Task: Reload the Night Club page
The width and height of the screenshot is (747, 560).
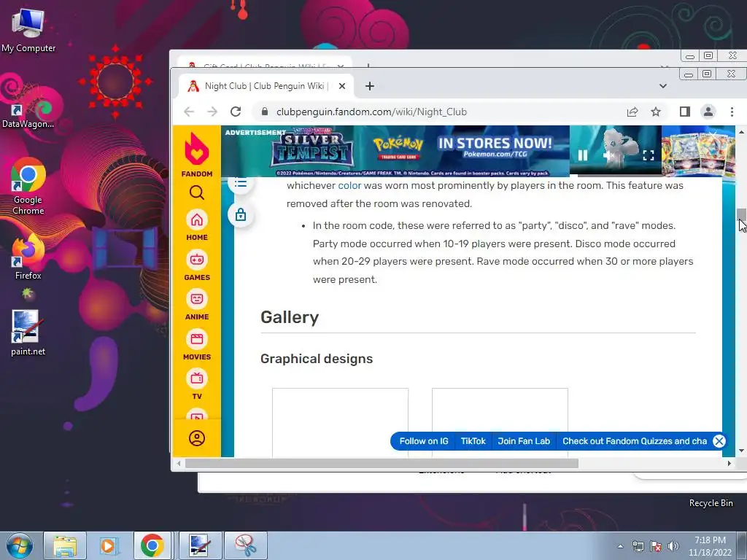Action: coord(236,112)
